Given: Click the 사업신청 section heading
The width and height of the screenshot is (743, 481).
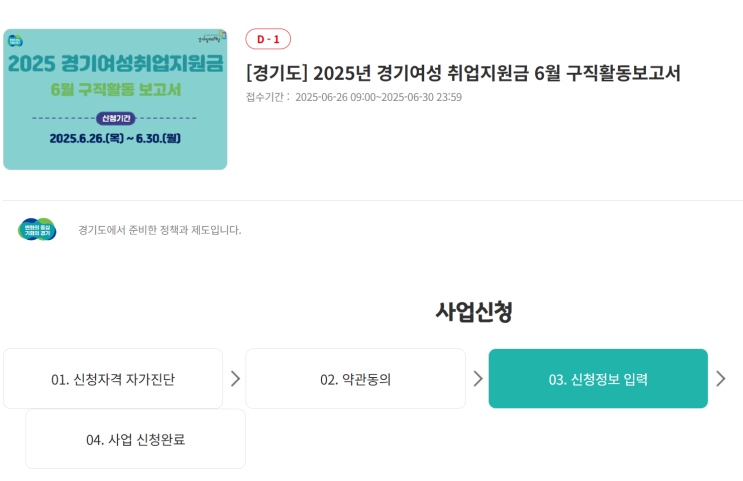Looking at the screenshot, I should point(474,311).
